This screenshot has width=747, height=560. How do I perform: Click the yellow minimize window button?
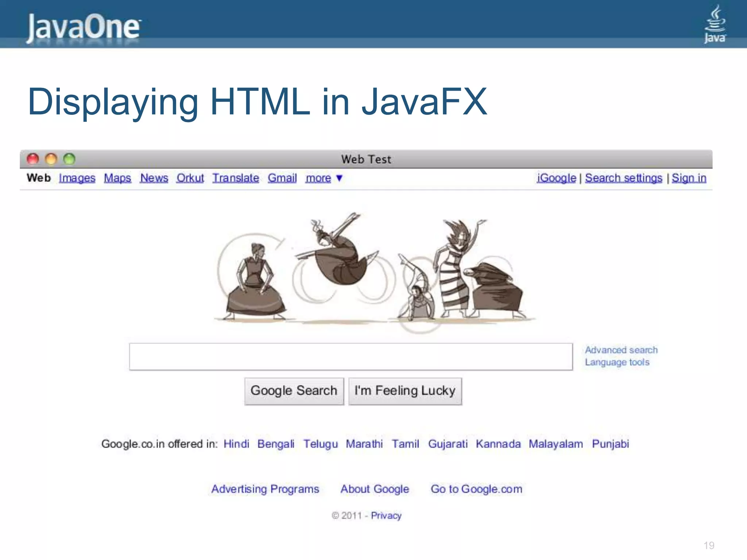point(51,159)
